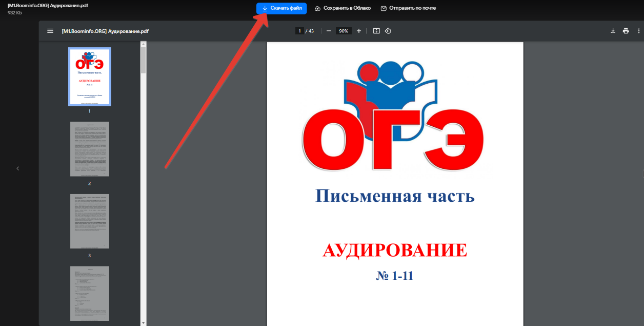This screenshot has width=644, height=326.
Task: Rotate the document counterclockwise
Action: [388, 31]
